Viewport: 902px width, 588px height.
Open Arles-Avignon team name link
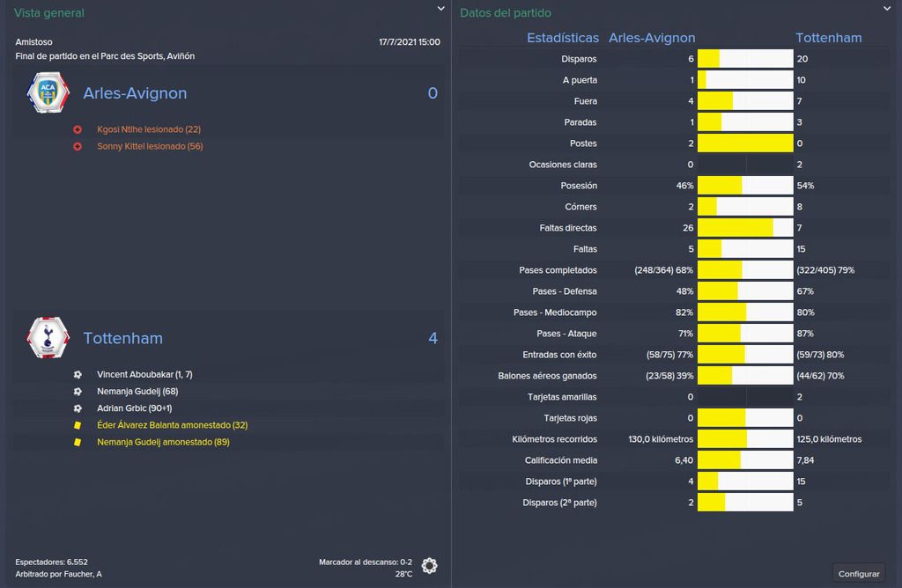click(x=135, y=93)
